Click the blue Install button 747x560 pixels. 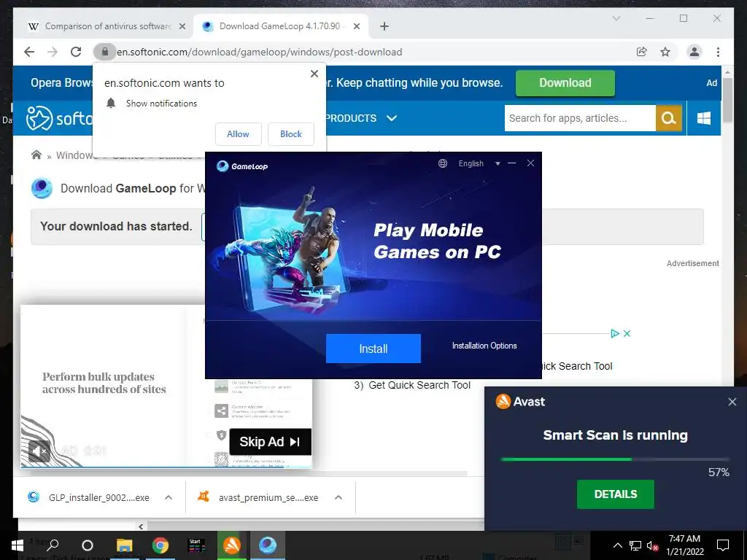point(373,349)
